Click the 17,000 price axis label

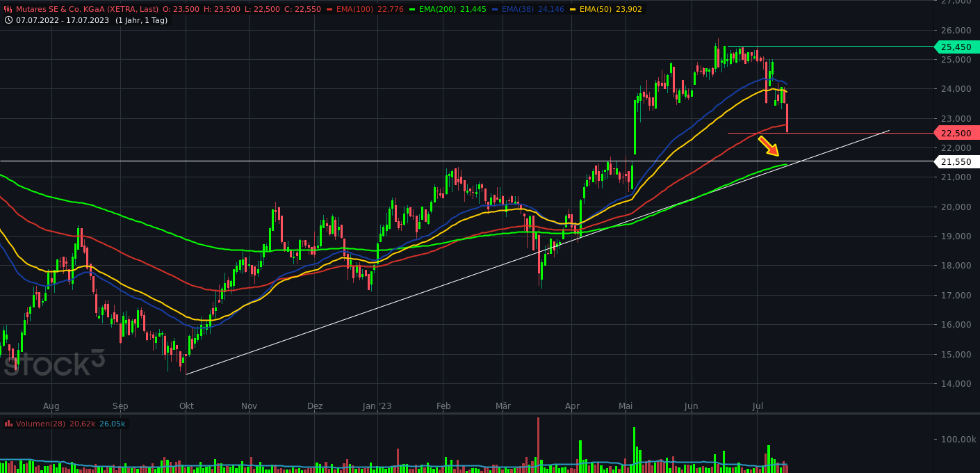(x=956, y=296)
